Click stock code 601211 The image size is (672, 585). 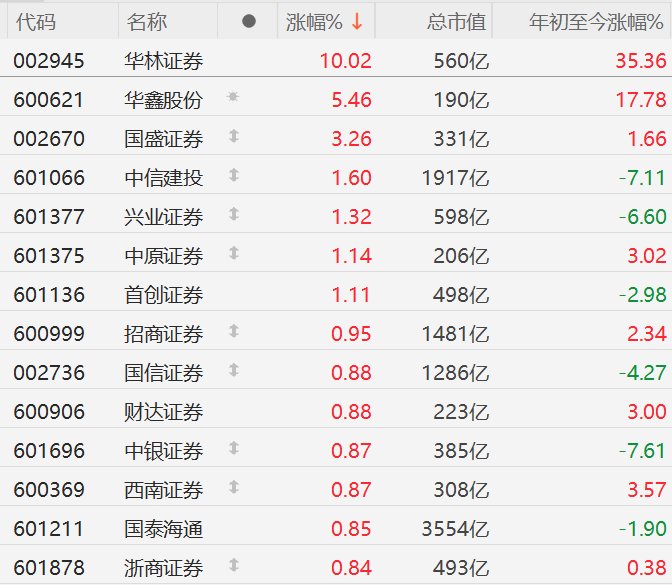[x=49, y=529]
